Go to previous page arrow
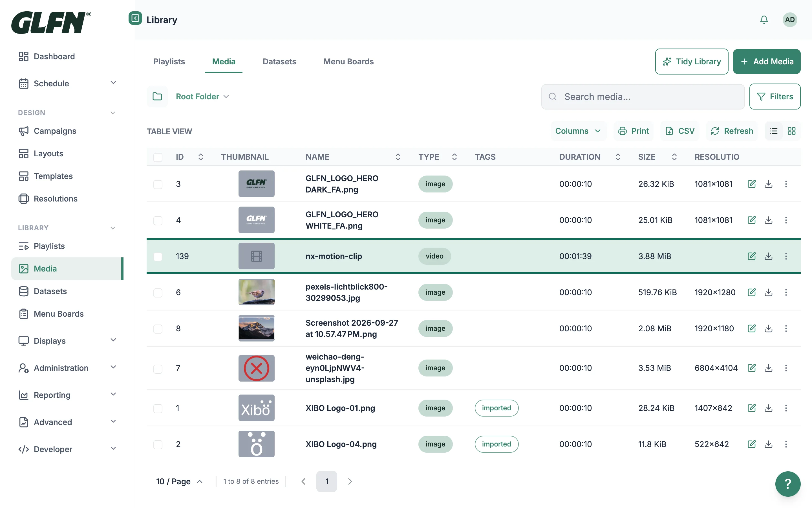The image size is (812, 508). point(303,481)
